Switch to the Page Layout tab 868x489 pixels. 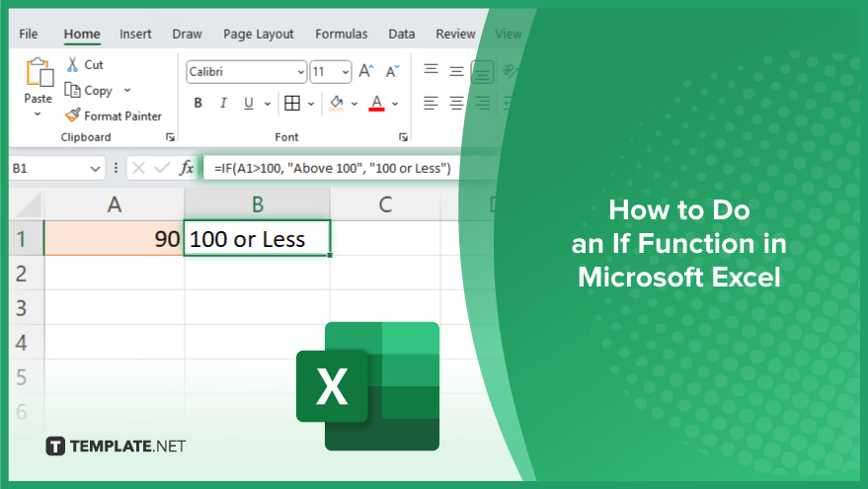[259, 34]
